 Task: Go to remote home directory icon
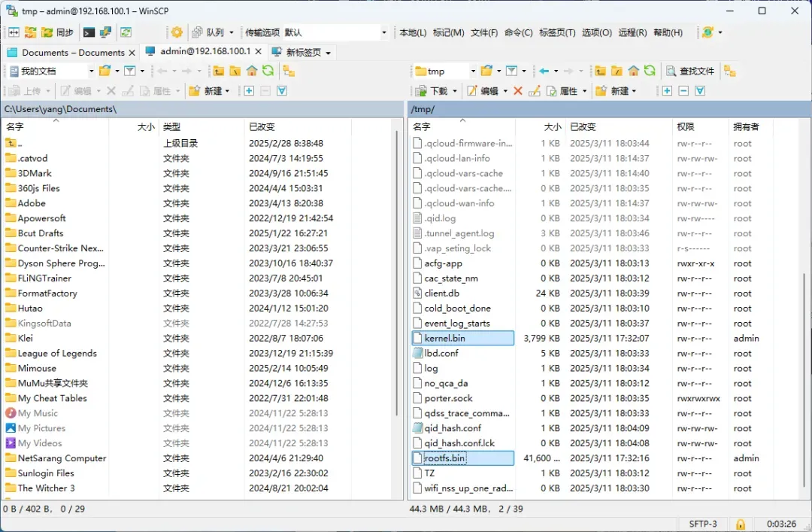point(633,71)
